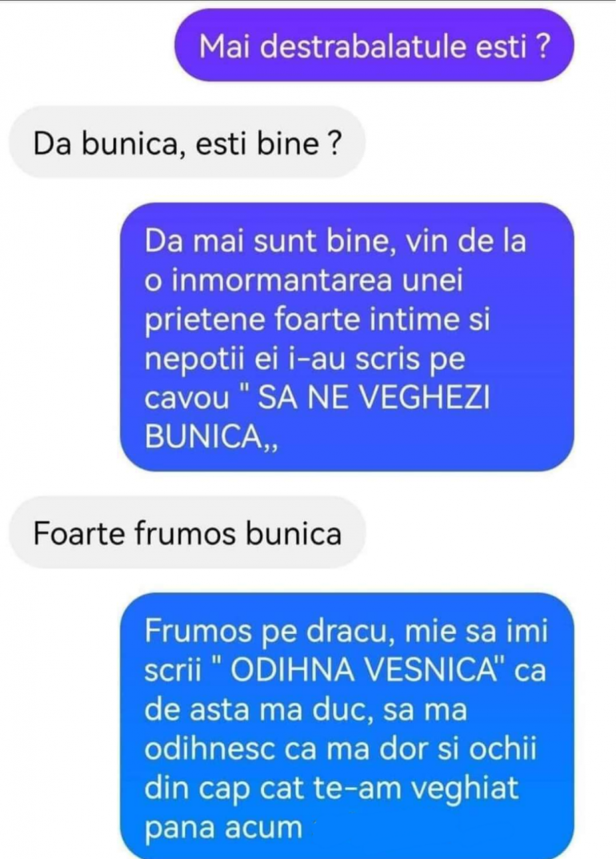This screenshot has width=616, height=859.
Task: Select the 'Da bunica, esti bine ?' reply
Action: 187,142
